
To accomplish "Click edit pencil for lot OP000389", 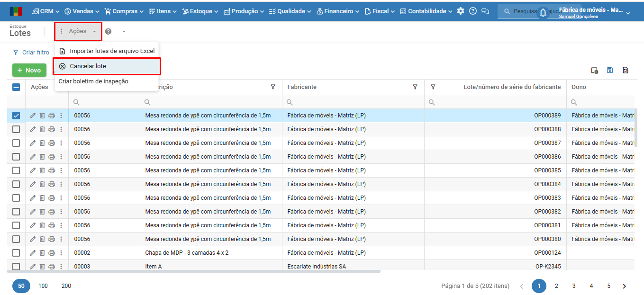I will tap(33, 116).
